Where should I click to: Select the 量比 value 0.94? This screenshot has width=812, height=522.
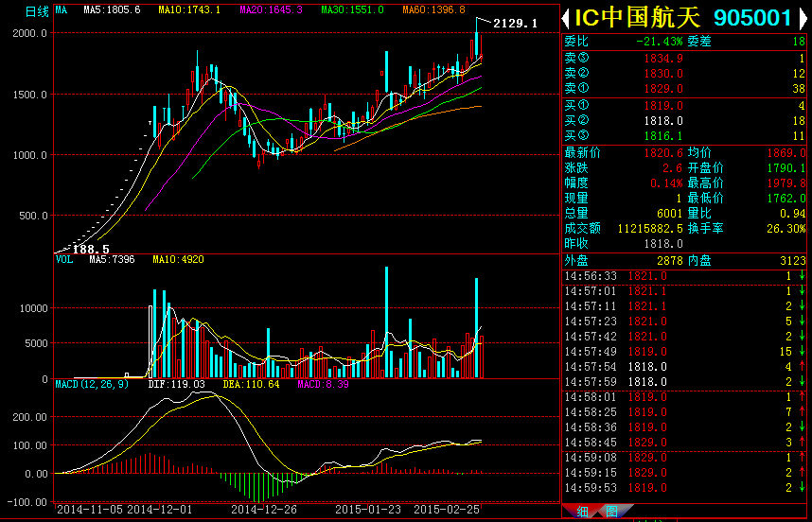tap(792, 213)
